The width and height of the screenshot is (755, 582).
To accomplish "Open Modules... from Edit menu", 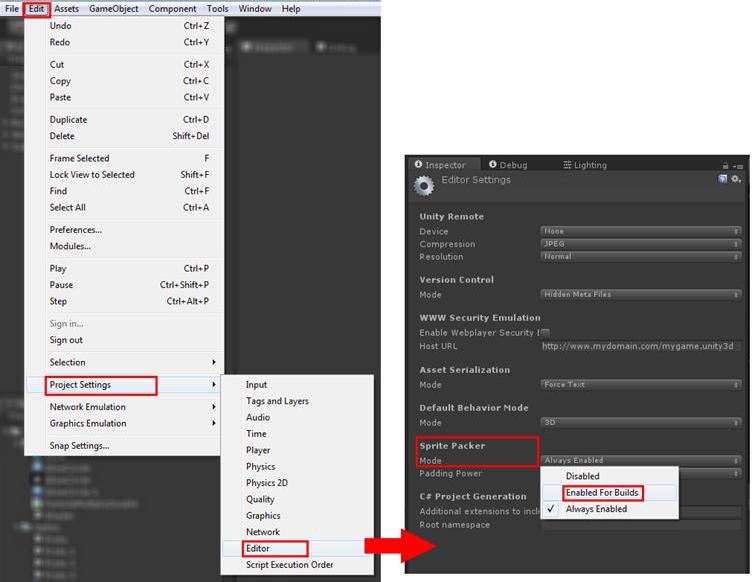I will coord(125,246).
